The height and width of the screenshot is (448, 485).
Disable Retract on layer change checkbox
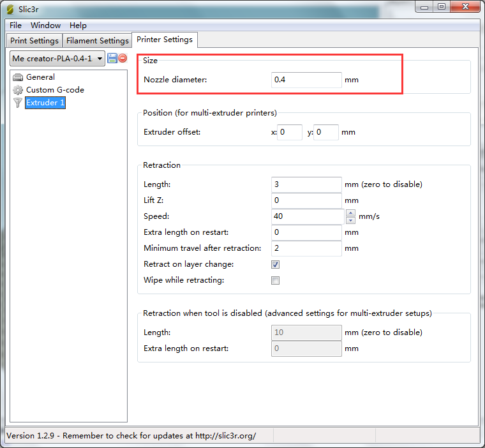point(276,264)
